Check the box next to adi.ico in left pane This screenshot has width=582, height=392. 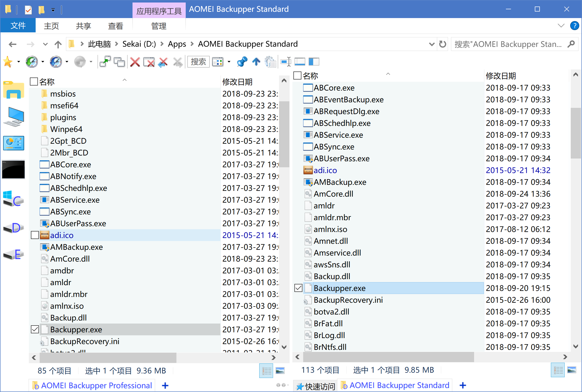coord(35,235)
